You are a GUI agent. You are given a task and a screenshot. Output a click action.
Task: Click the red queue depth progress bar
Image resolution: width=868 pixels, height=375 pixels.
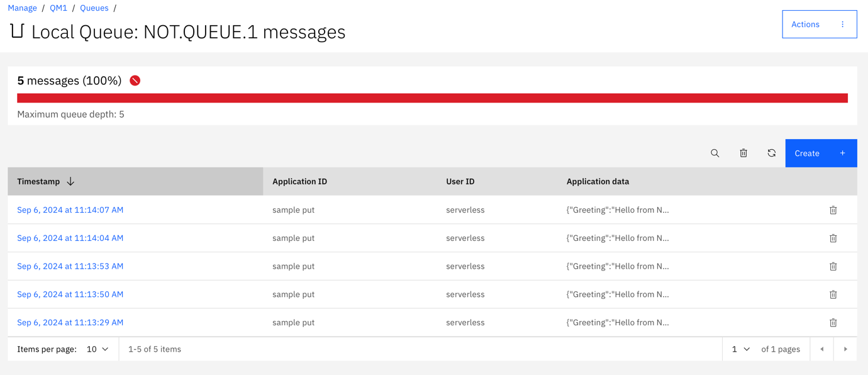pos(432,98)
